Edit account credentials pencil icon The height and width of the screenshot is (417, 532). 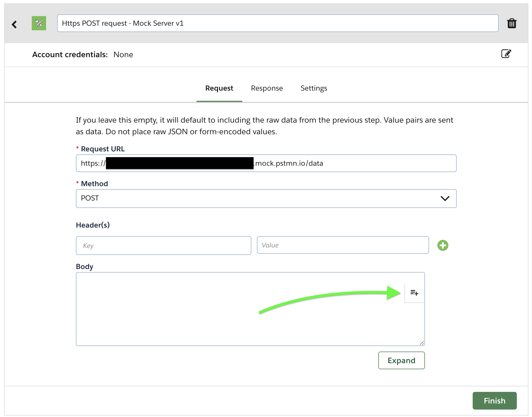click(x=506, y=54)
